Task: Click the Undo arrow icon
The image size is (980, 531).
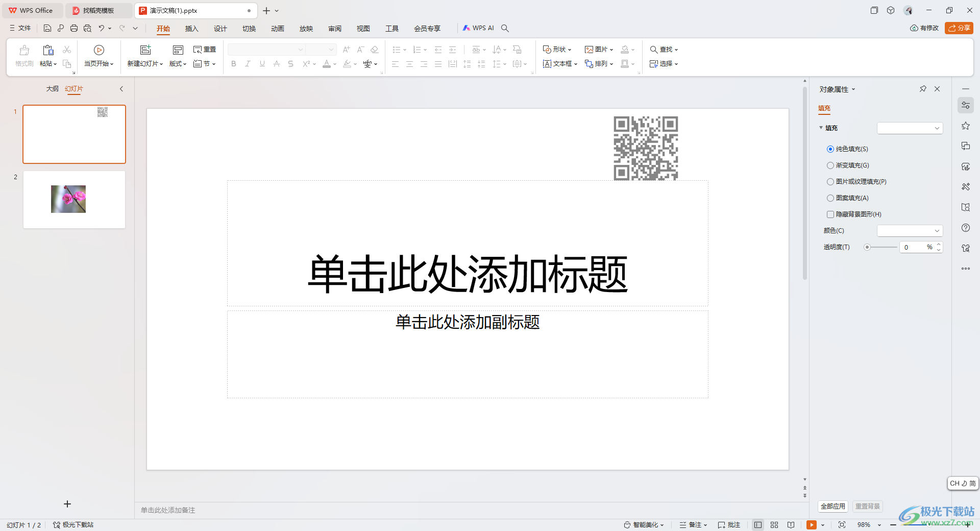Action: pyautogui.click(x=102, y=28)
